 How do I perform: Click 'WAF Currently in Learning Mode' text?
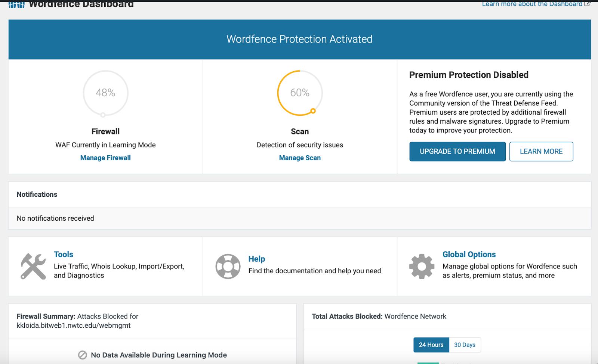click(x=105, y=145)
